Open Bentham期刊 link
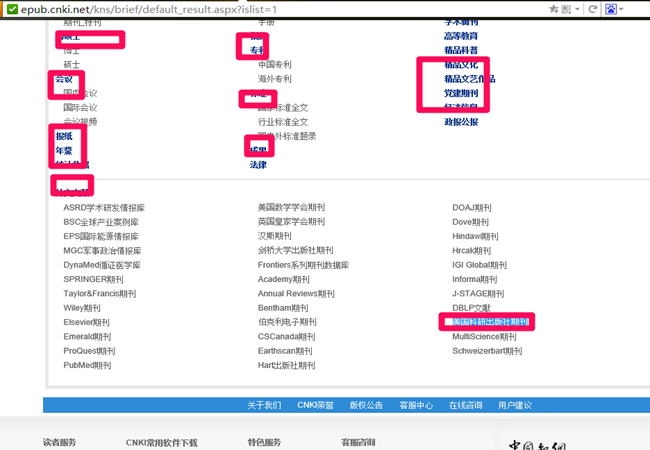This screenshot has height=450, width=650. [283, 308]
